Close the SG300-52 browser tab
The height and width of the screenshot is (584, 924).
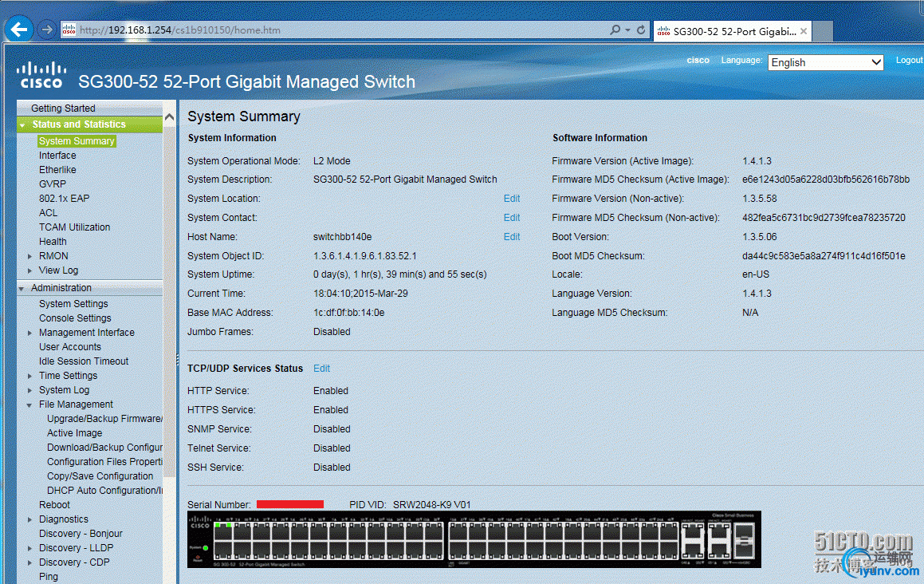tap(804, 31)
